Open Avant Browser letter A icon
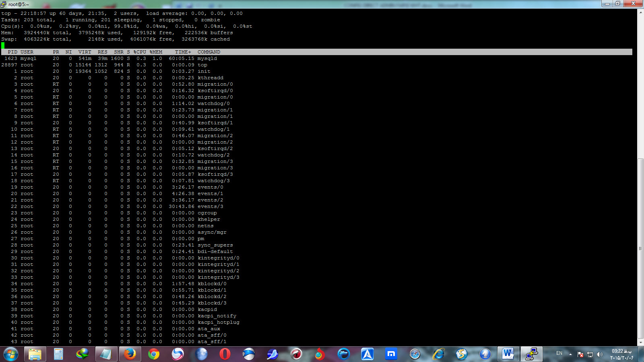Screen dimensions: 644x362 pyautogui.click(x=367, y=354)
